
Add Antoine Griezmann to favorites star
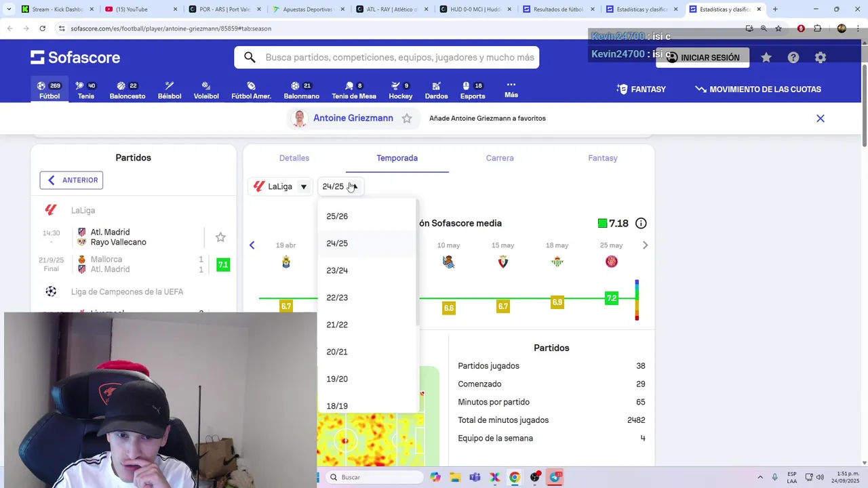pyautogui.click(x=407, y=119)
